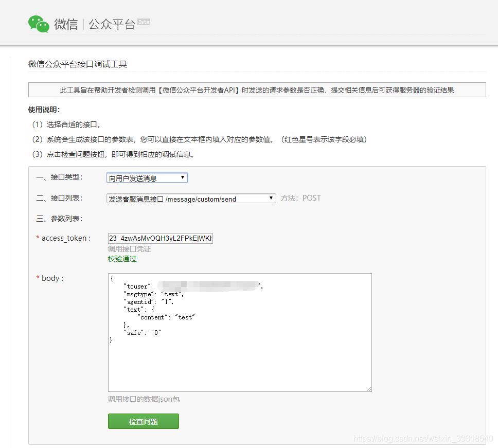
Task: Open the 接口列表 dropdown for /message/custom/send
Action: (191, 199)
